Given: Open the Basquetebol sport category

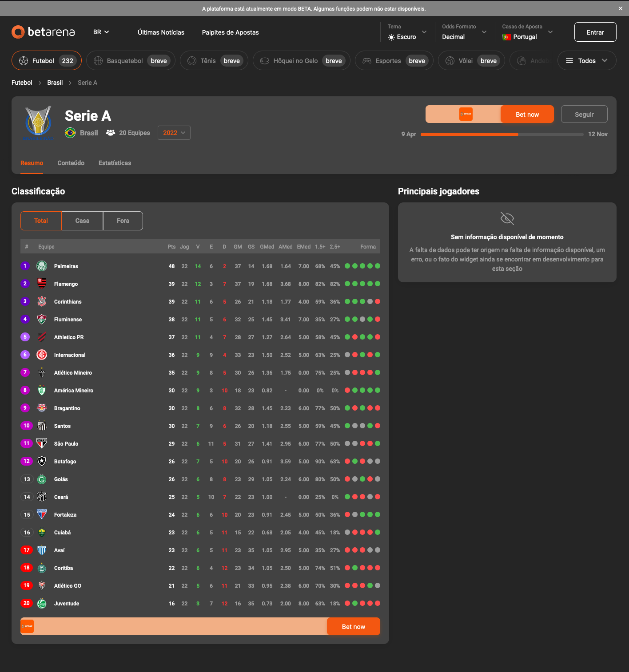Looking at the screenshot, I should pyautogui.click(x=98, y=60).
